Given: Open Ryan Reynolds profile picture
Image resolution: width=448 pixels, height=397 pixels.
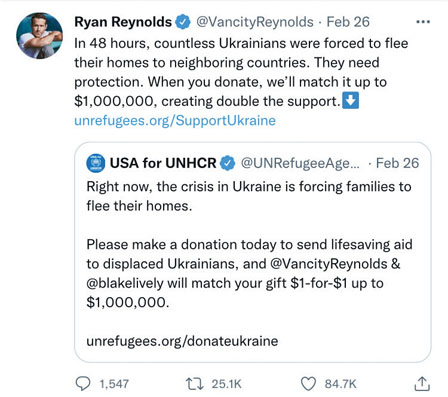Looking at the screenshot, I should pos(39,36).
